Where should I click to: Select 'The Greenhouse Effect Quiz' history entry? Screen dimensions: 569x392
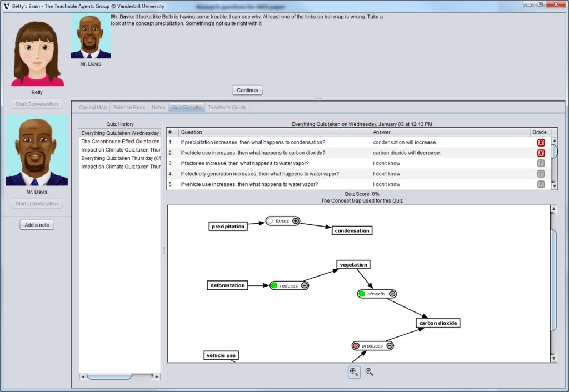pyautogui.click(x=120, y=142)
